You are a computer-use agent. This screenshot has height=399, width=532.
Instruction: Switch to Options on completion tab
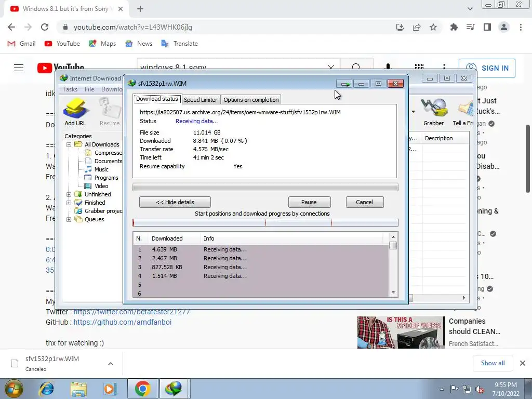(x=251, y=100)
